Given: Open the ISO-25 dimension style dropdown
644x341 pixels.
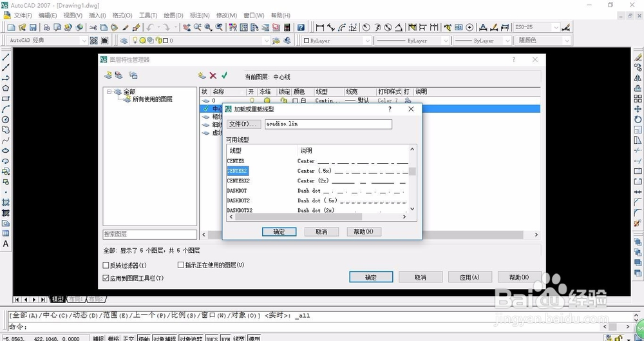Looking at the screenshot, I should (556, 28).
